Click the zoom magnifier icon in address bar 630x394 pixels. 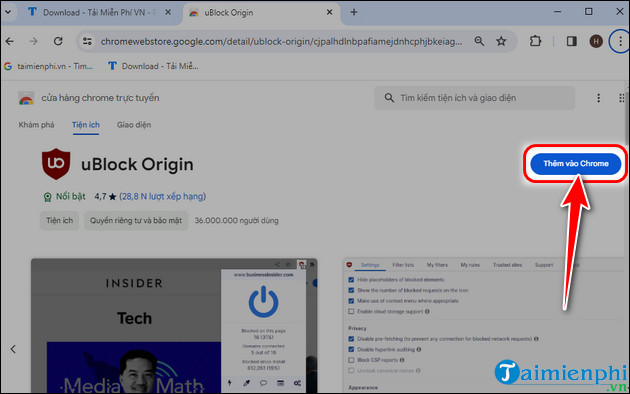pos(479,41)
